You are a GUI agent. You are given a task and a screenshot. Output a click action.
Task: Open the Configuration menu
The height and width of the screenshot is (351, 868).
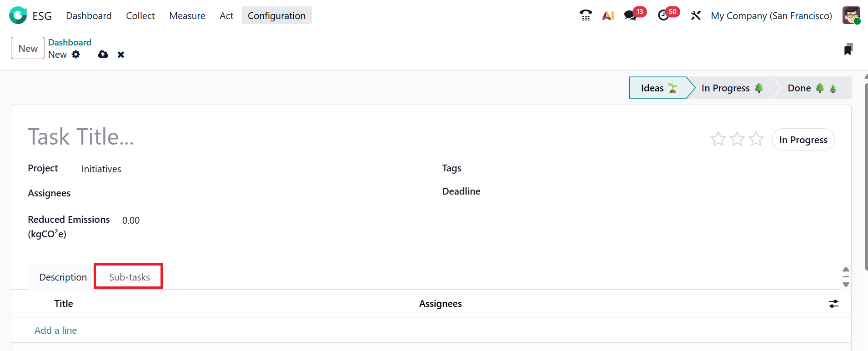coord(276,15)
